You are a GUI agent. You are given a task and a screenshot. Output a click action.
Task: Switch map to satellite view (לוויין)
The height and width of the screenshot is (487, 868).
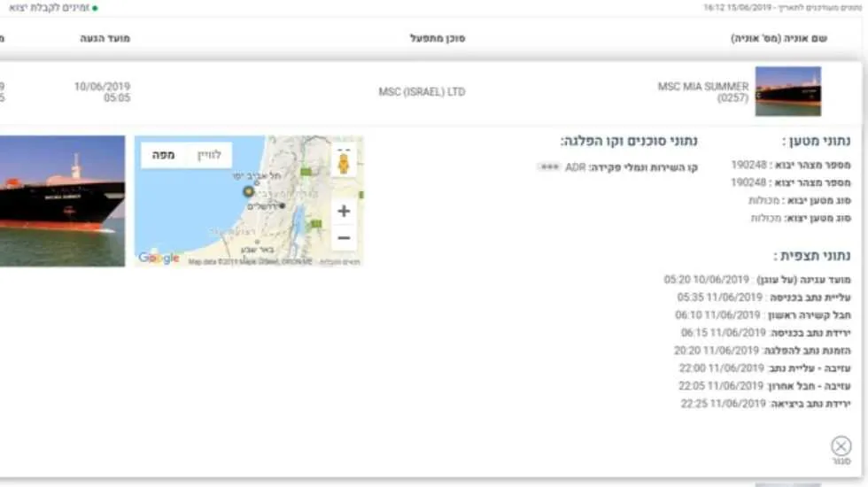(x=209, y=155)
